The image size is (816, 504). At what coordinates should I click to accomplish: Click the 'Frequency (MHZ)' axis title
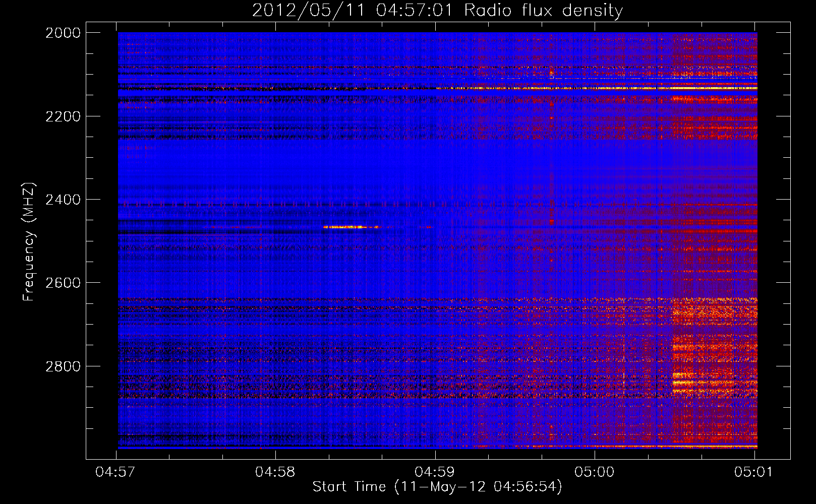[x=29, y=242]
